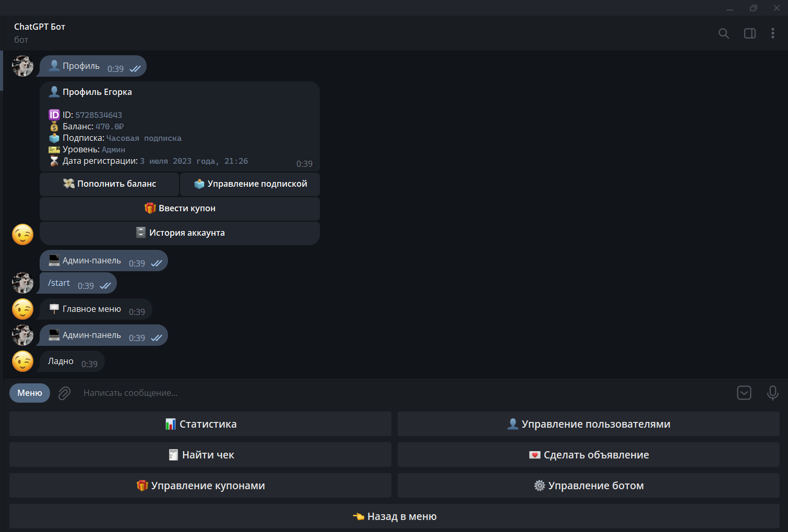Open Управление купонами keyboard button
This screenshot has height=532, width=788.
200,486
